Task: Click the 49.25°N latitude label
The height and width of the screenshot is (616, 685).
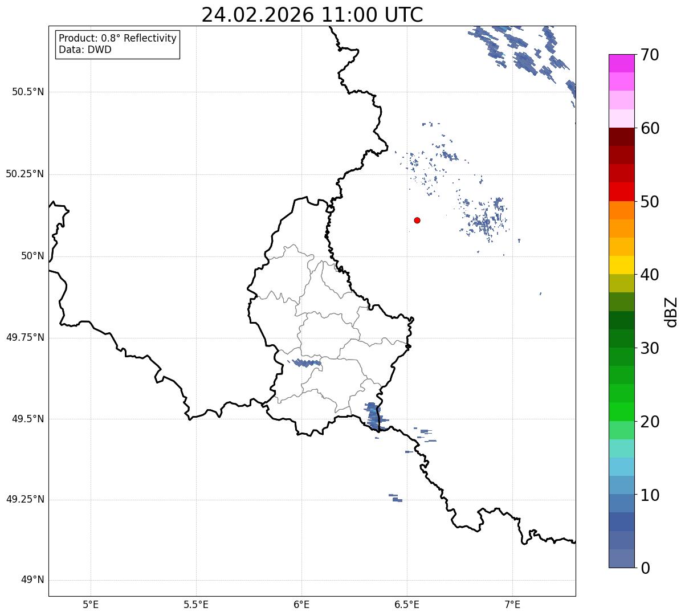Action: (25, 500)
